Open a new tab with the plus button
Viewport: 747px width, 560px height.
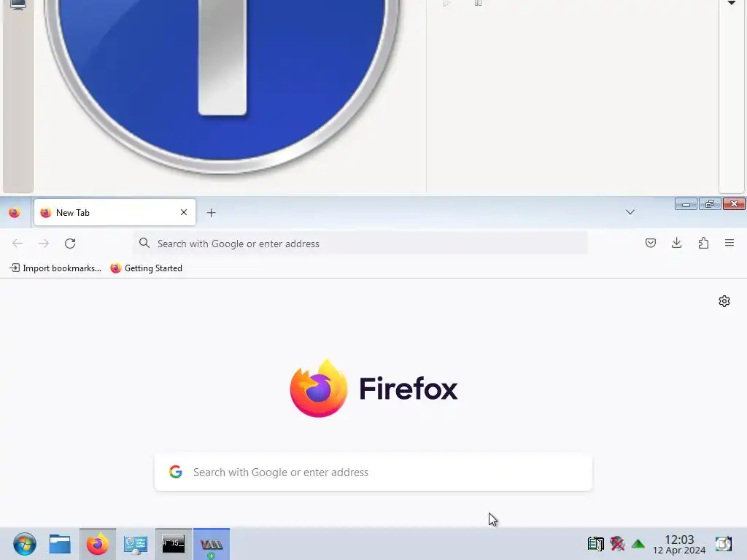pyautogui.click(x=211, y=213)
